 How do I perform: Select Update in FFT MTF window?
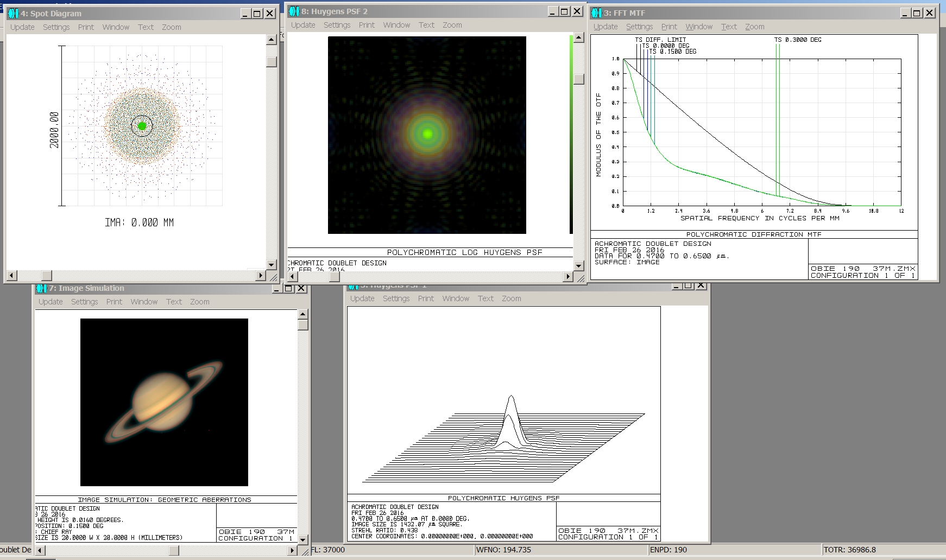tap(606, 27)
